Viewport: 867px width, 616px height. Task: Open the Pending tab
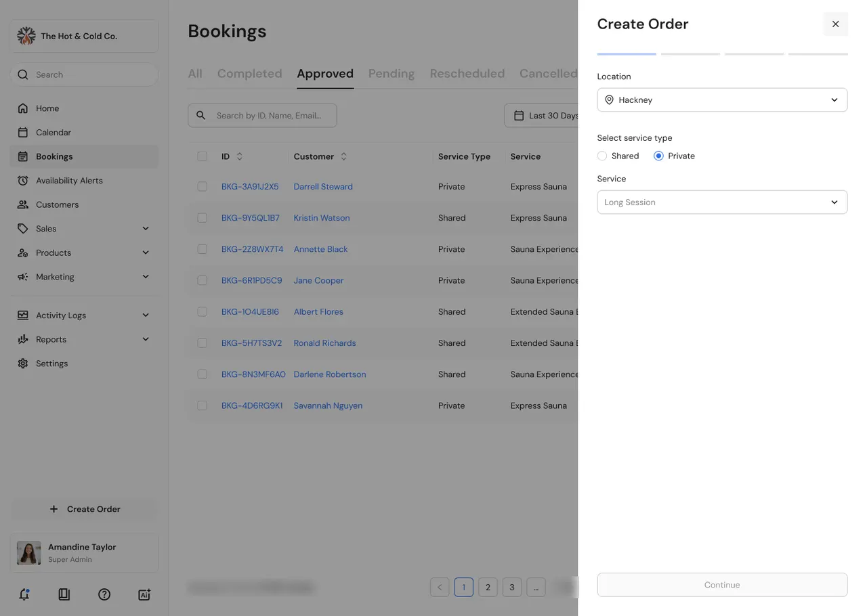[x=392, y=74]
